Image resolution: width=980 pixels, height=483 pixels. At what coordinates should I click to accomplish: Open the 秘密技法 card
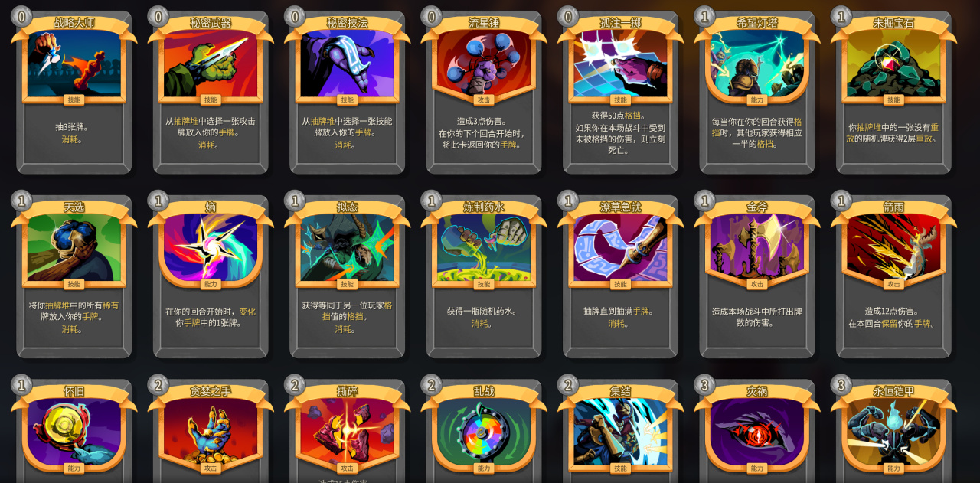(x=348, y=90)
